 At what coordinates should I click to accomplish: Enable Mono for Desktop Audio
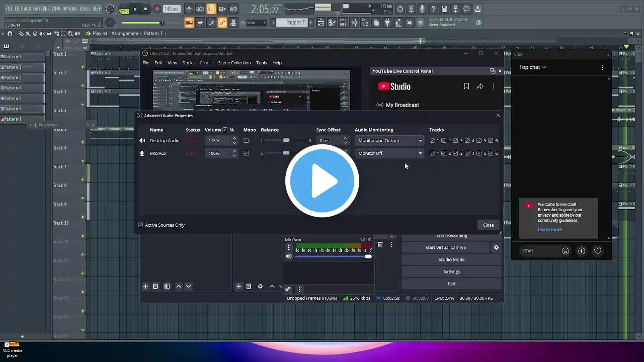[x=246, y=141]
